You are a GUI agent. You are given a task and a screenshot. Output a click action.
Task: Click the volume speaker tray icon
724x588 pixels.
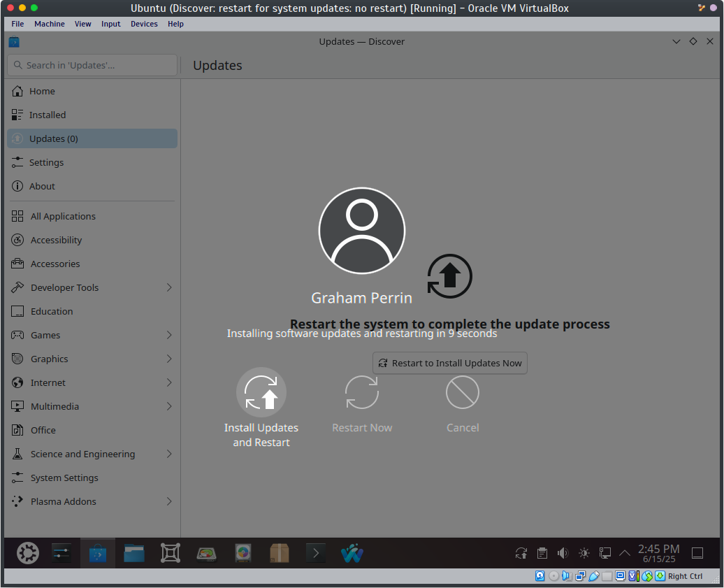(x=563, y=553)
